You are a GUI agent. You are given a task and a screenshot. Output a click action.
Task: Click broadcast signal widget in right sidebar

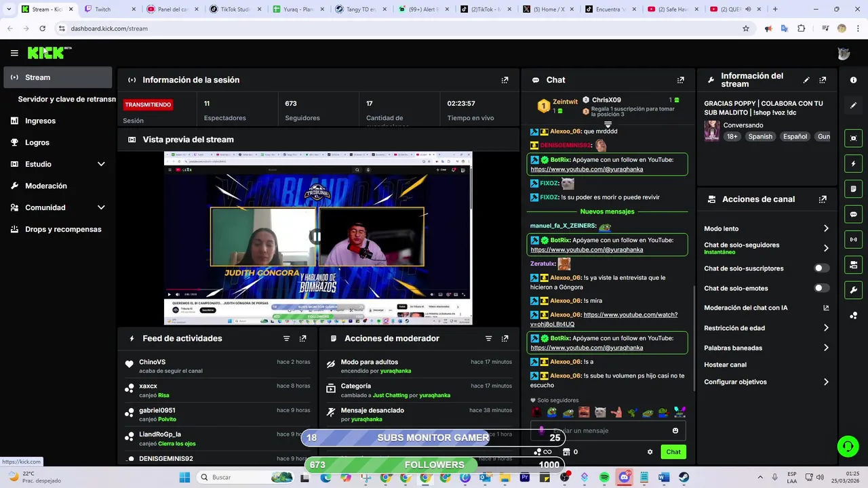[853, 239]
